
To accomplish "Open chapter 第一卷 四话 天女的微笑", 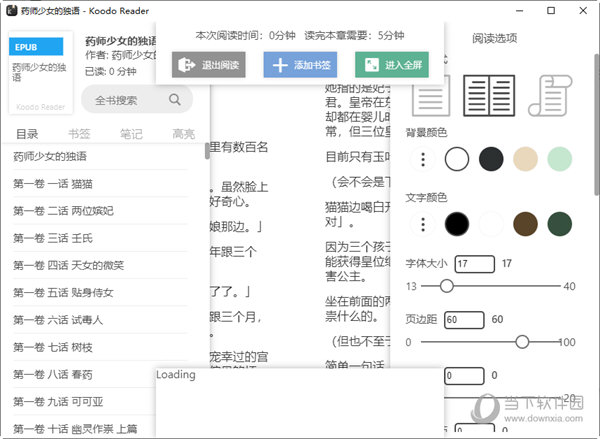I will point(100,265).
